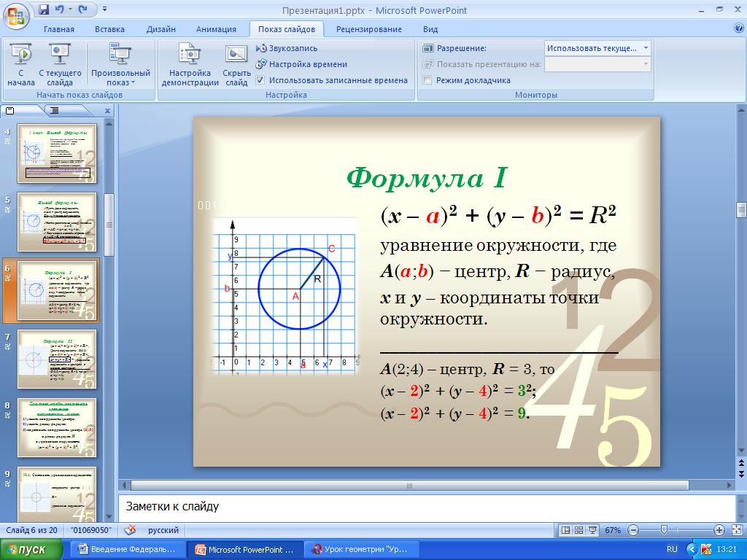Screen dimensions: 747x560
Task: Select slide 7 thumbnail
Action: click(x=57, y=359)
